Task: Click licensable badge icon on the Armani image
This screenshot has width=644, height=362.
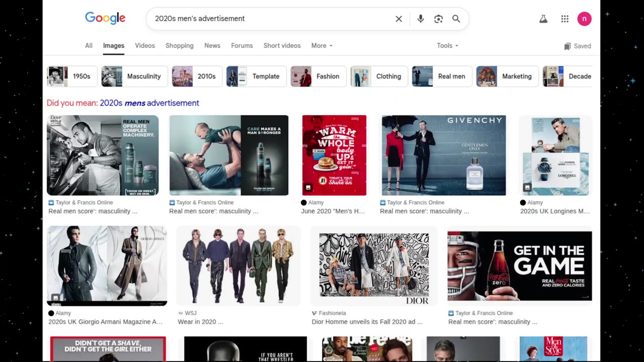Action: 55,298
